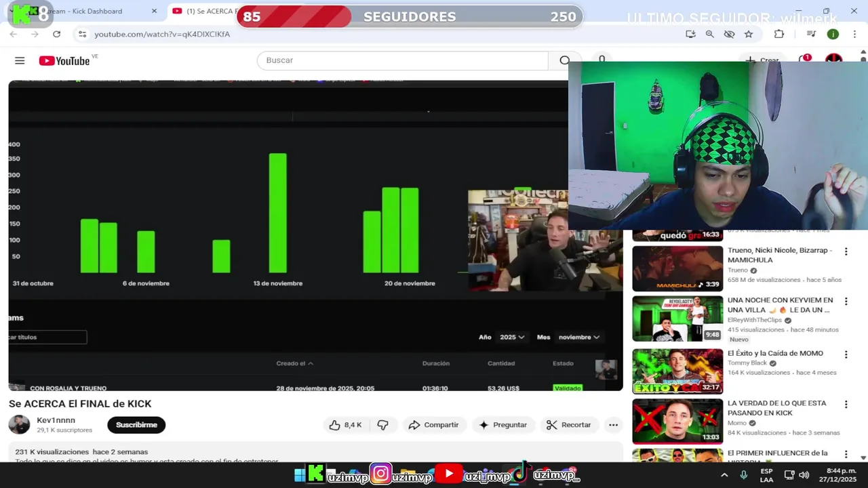Open the Windows Start button
Viewport: 868px width, 488px height.
coord(299,475)
